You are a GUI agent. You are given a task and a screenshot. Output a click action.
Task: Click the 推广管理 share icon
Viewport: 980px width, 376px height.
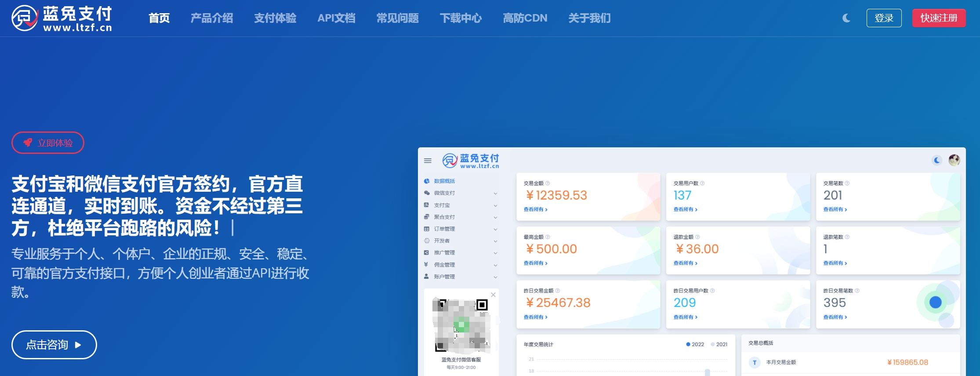[426, 252]
